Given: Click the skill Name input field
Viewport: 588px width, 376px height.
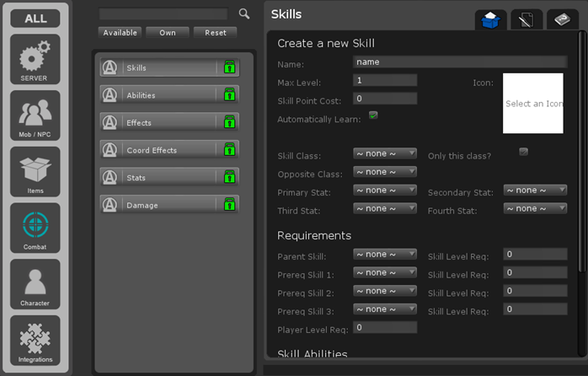Looking at the screenshot, I should click(x=459, y=62).
